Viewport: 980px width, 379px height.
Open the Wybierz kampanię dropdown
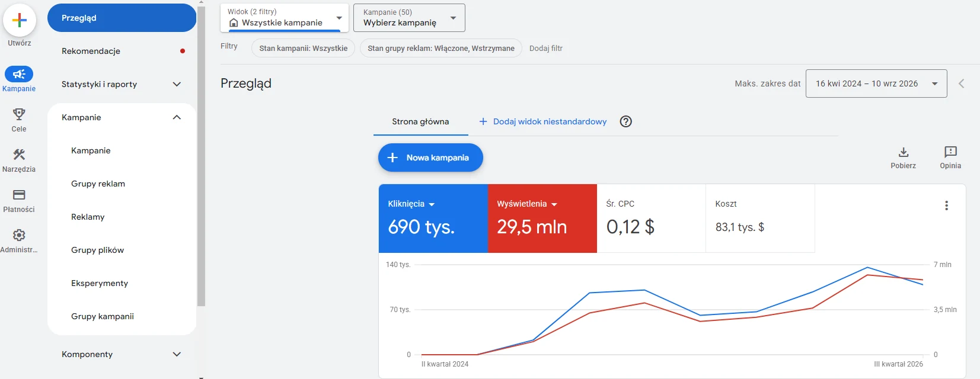[x=409, y=18]
